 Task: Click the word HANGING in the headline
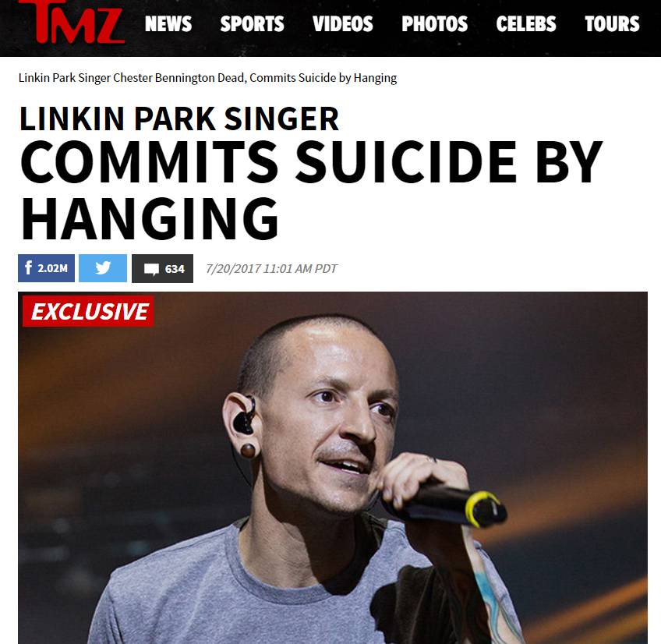150,218
